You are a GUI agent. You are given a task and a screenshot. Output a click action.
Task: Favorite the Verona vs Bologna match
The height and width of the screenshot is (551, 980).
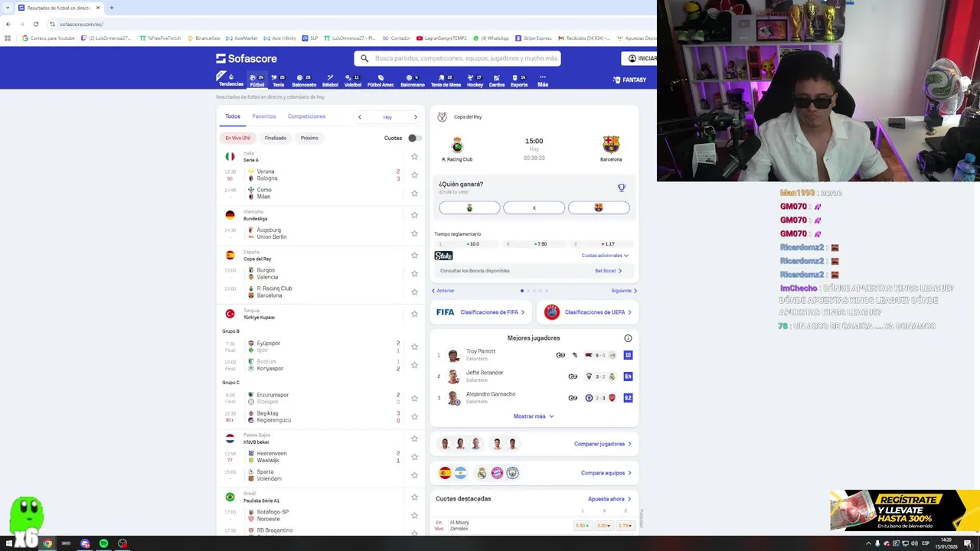point(414,174)
